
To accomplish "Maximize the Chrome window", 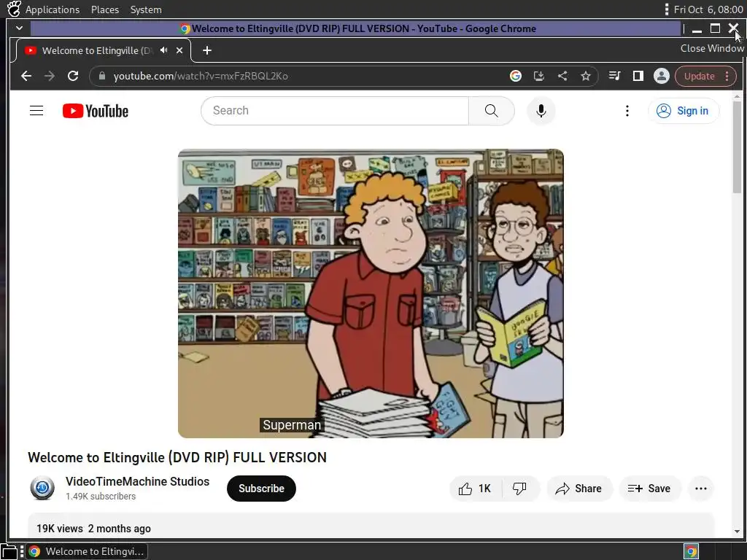I will coord(715,28).
